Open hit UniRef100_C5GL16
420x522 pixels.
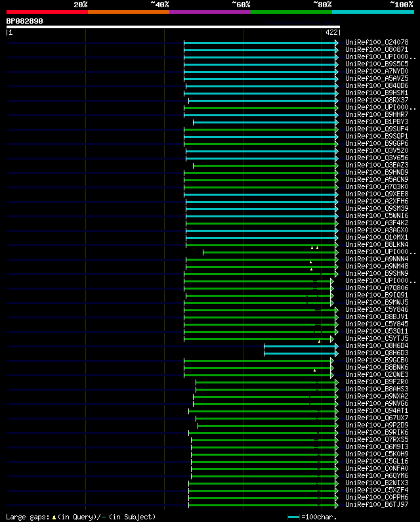point(377,461)
